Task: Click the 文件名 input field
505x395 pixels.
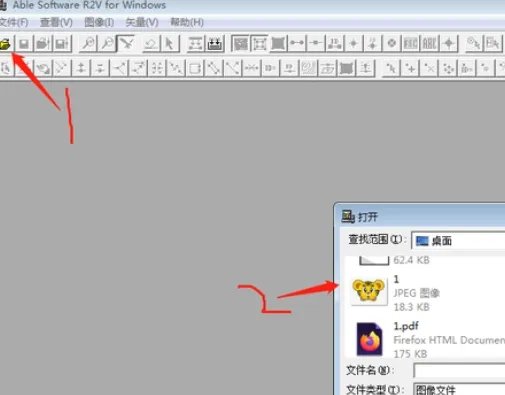Action: [x=459, y=370]
